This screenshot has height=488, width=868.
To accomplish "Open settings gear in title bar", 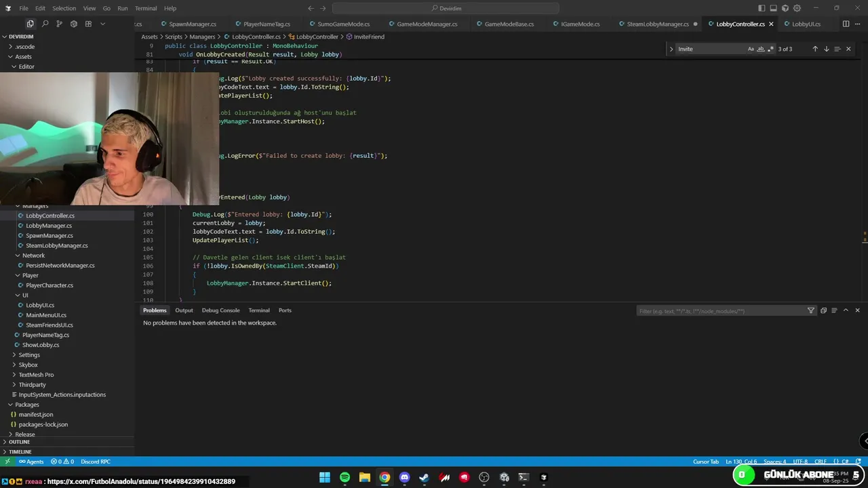I will (797, 8).
